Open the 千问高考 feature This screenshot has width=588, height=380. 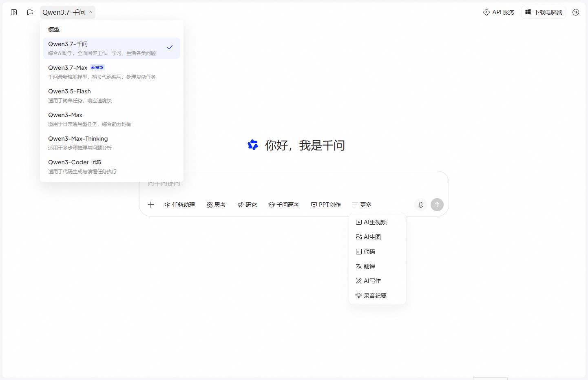(284, 205)
